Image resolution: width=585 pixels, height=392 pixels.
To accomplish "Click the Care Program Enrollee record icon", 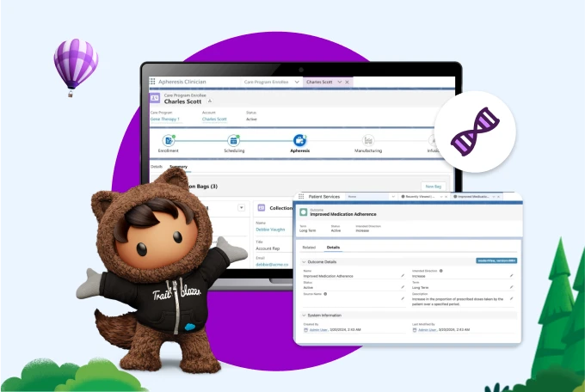I will pyautogui.click(x=155, y=98).
